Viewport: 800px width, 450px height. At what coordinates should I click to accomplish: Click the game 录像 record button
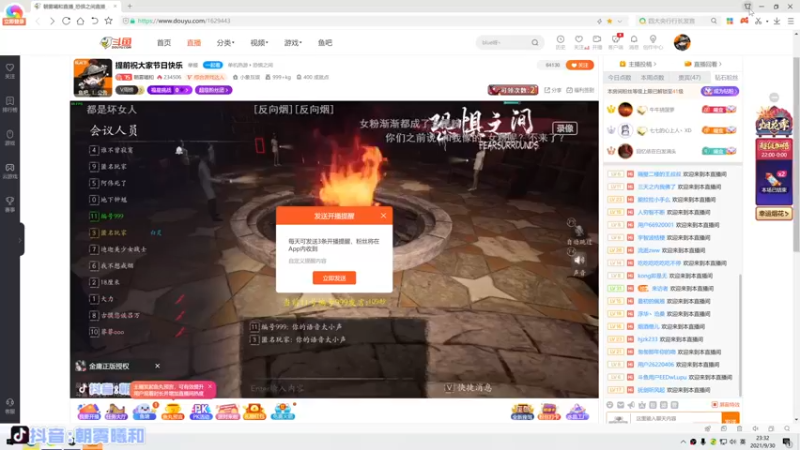564,129
